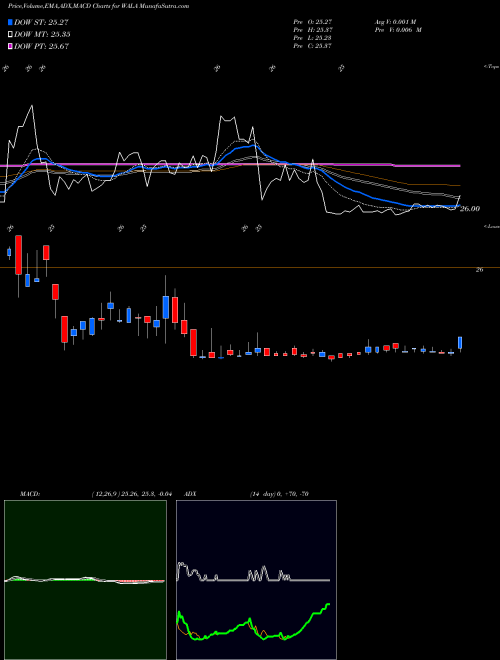Screen dimensions: 500x660
Task: Click the 'Pre L: 25.23' value
Action: (x=313, y=38)
